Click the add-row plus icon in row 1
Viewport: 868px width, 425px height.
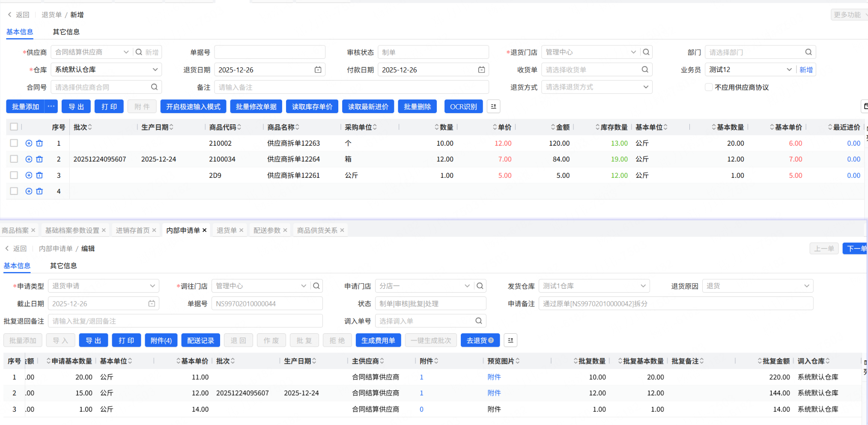pos(29,143)
